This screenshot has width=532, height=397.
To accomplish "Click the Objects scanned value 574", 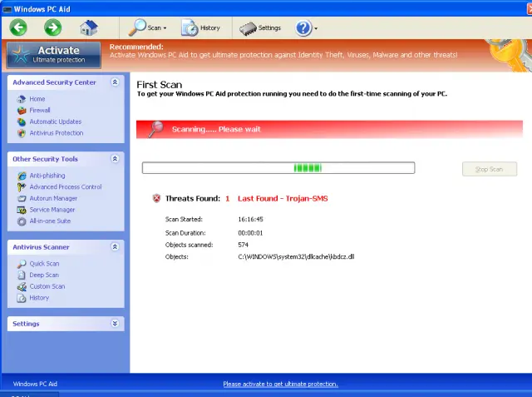I will (243, 245).
